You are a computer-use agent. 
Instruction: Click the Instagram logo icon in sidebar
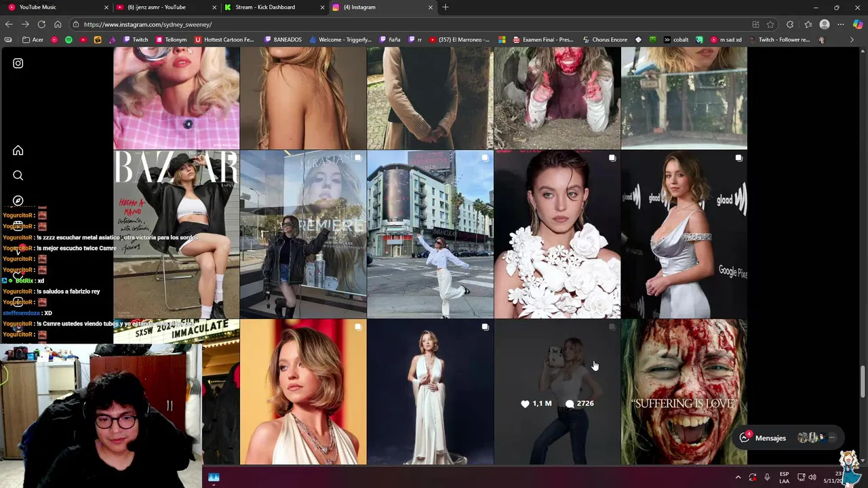point(18,63)
